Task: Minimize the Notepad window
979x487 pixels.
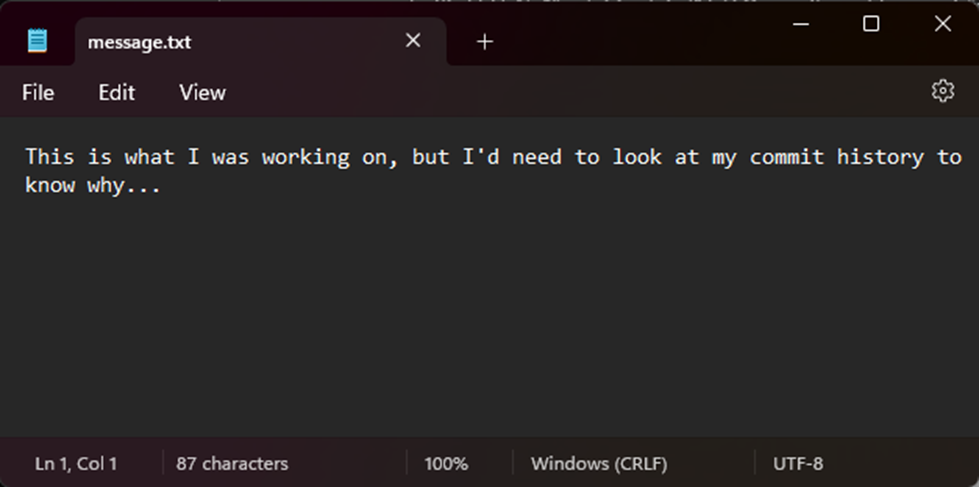Action: coord(800,24)
